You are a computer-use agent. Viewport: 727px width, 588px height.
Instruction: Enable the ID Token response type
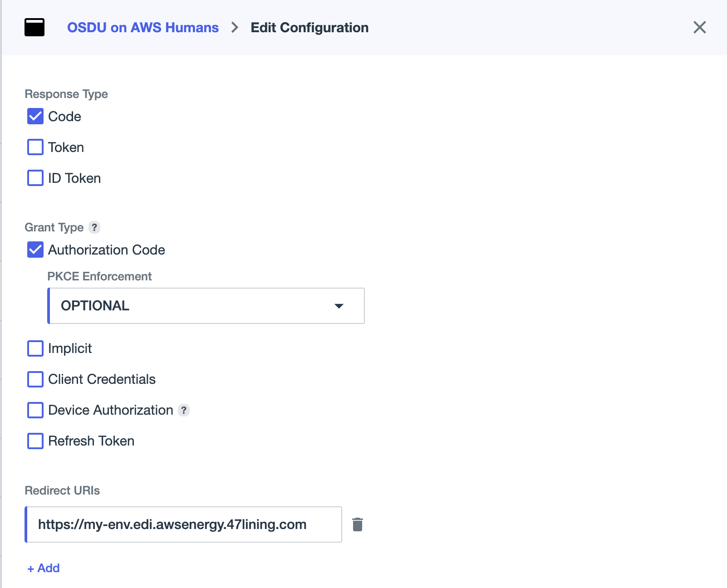click(35, 178)
